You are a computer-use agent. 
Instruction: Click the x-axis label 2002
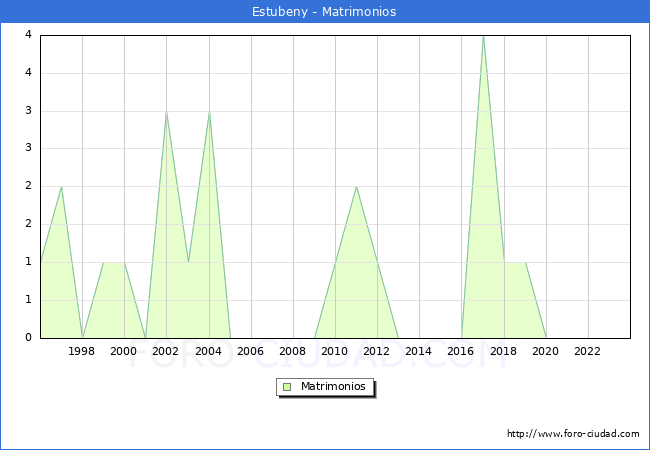pyautogui.click(x=165, y=351)
